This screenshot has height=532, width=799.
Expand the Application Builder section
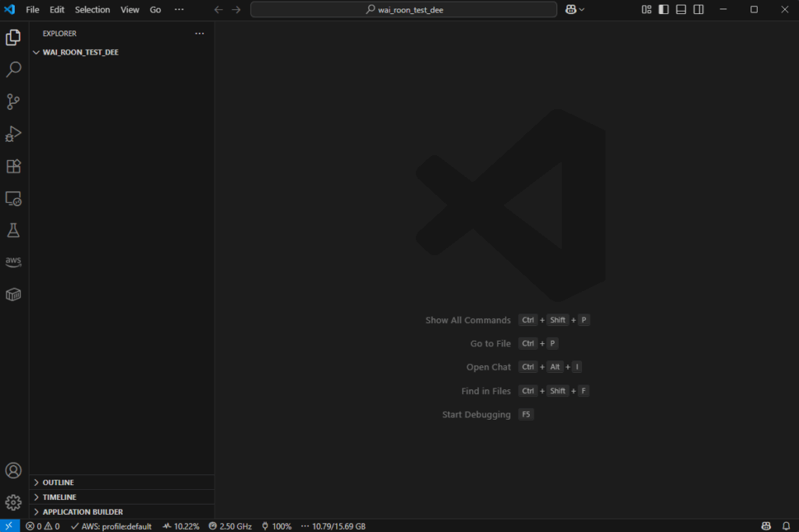click(x=122, y=512)
